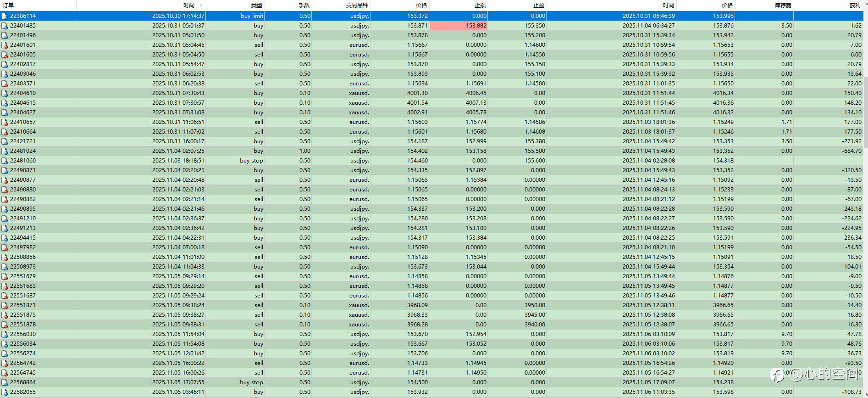
Task: Select the profit value 177.50
Action: 853,132
